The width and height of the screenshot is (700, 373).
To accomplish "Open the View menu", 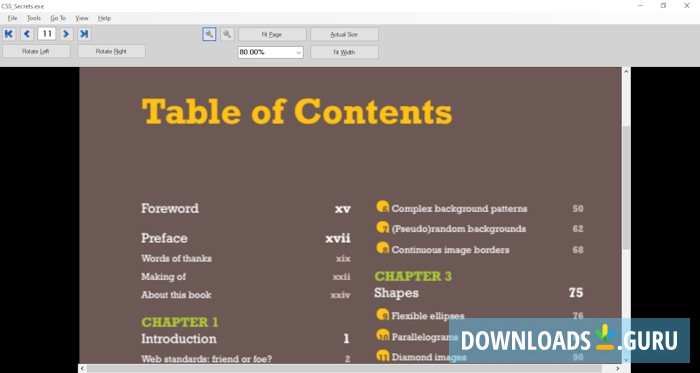I will [82, 18].
